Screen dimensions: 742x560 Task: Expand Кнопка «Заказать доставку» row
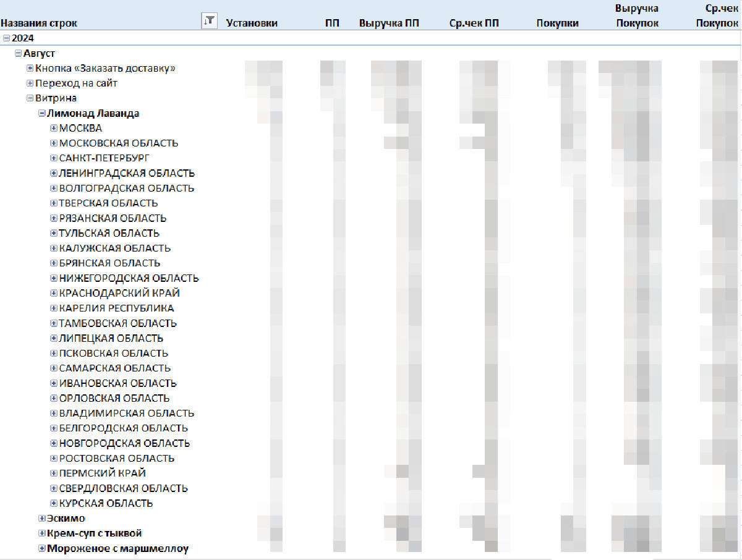click(30, 68)
